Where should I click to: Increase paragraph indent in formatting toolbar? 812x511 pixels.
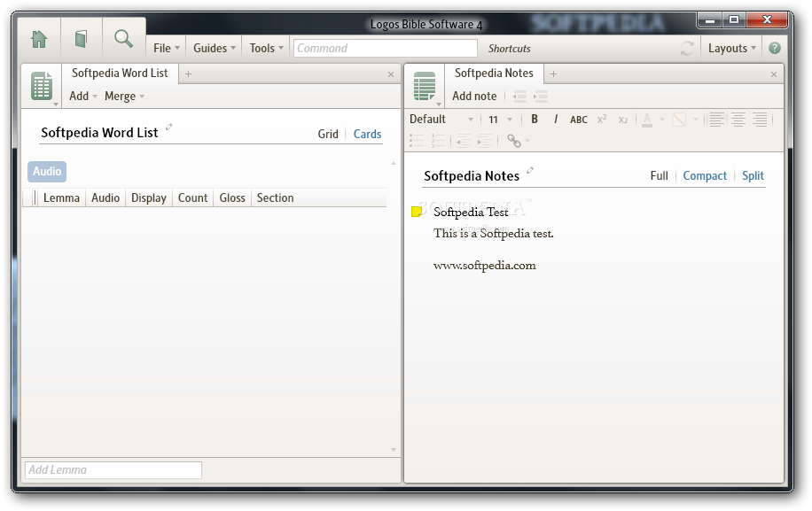pos(485,141)
